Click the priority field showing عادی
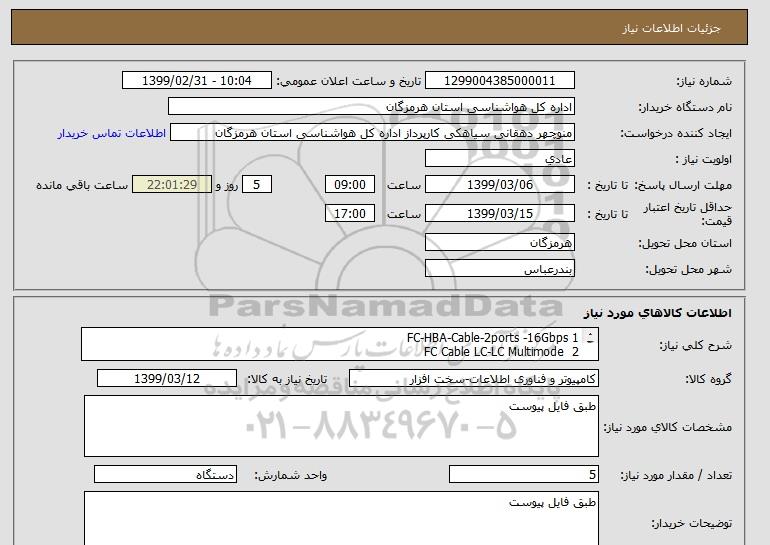Viewport: 770px width, 545px height. 499,159
